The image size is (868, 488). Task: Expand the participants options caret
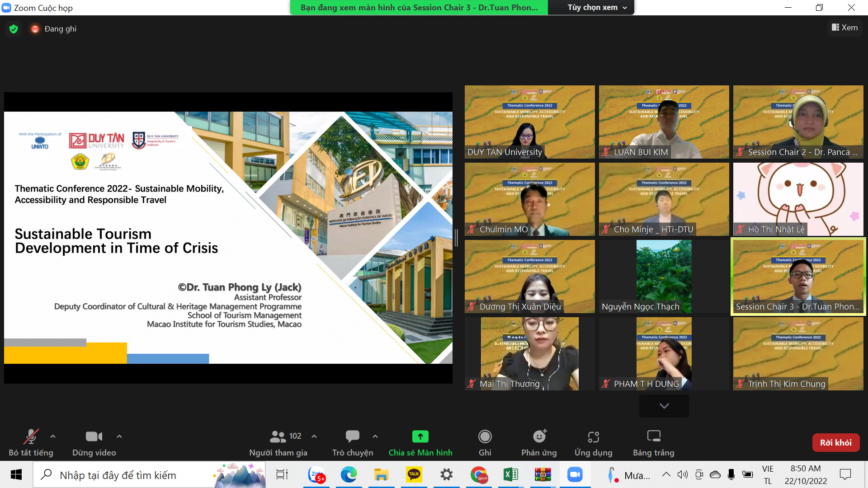[314, 436]
